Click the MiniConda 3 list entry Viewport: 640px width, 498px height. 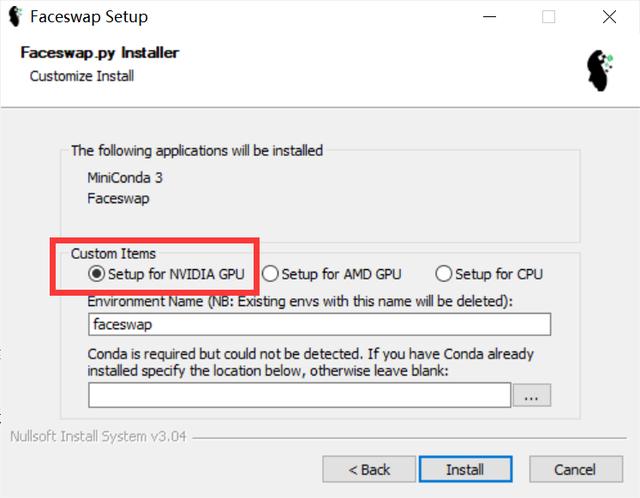pyautogui.click(x=125, y=178)
